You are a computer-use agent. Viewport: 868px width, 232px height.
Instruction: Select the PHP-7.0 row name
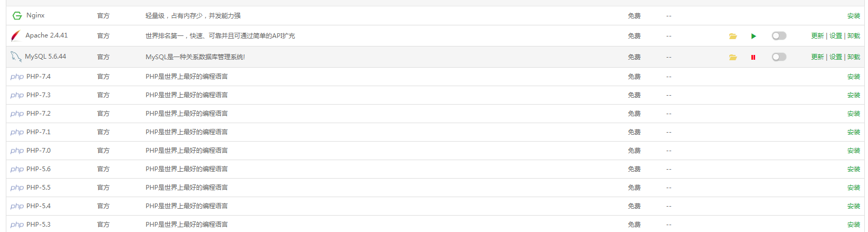pyautogui.click(x=38, y=151)
